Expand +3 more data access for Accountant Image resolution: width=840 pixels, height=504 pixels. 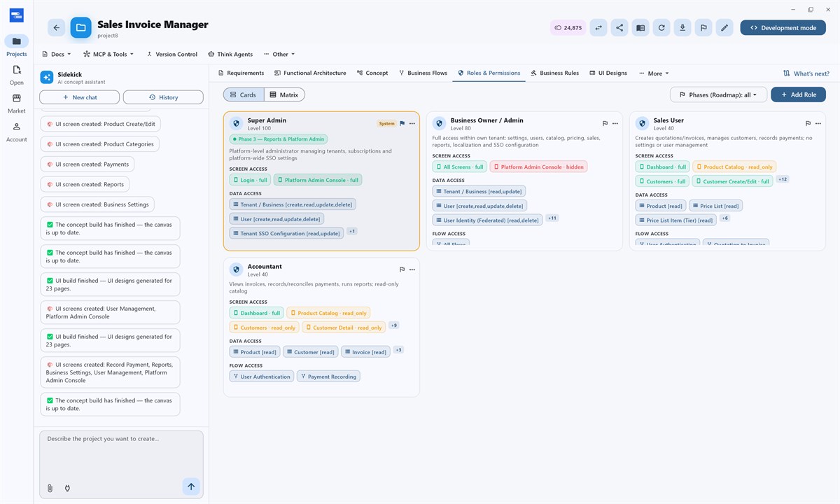point(398,350)
